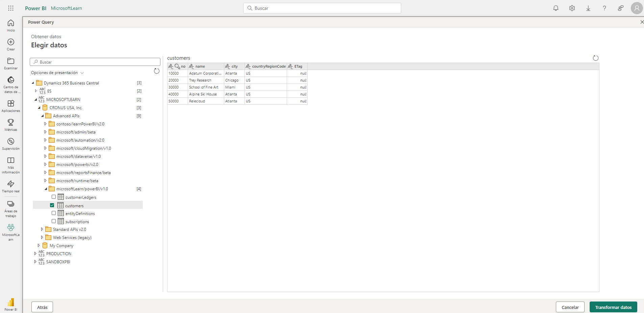The width and height of the screenshot is (644, 313).
Task: Open notifications bell icon
Action: [x=556, y=8]
